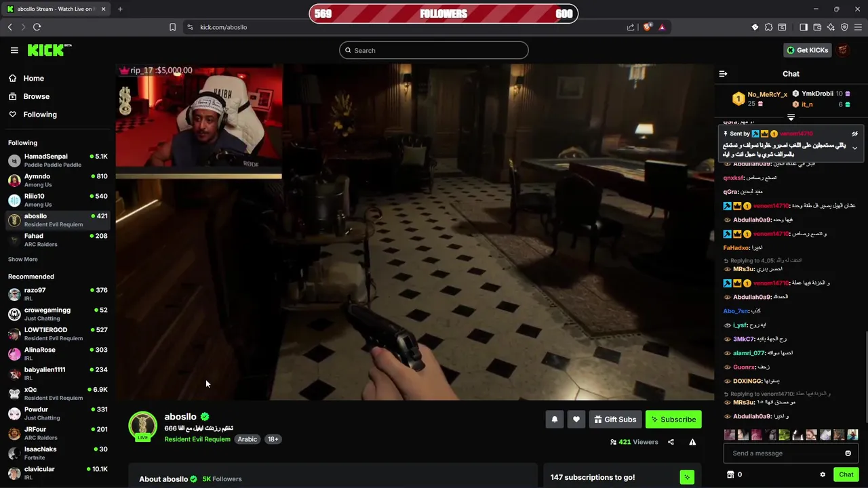Click chat username DOXINGG
Screen dimensions: 868x488
[x=747, y=382]
